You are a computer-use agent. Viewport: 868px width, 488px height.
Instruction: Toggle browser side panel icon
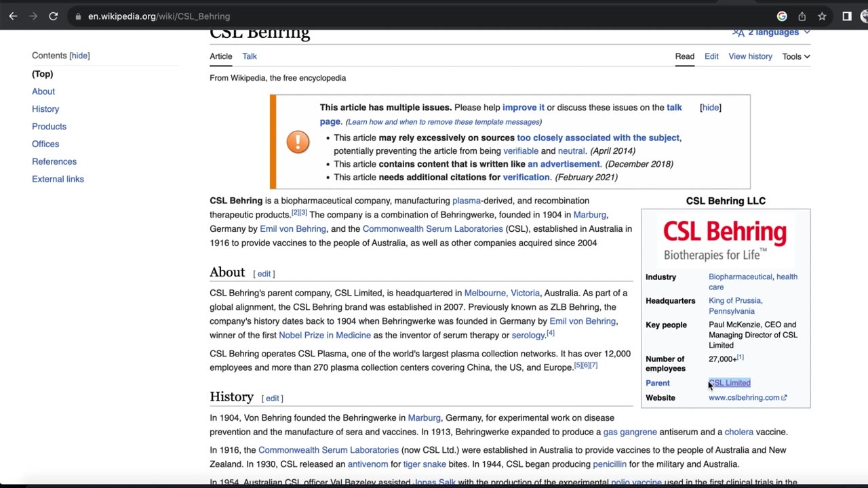pyautogui.click(x=847, y=16)
